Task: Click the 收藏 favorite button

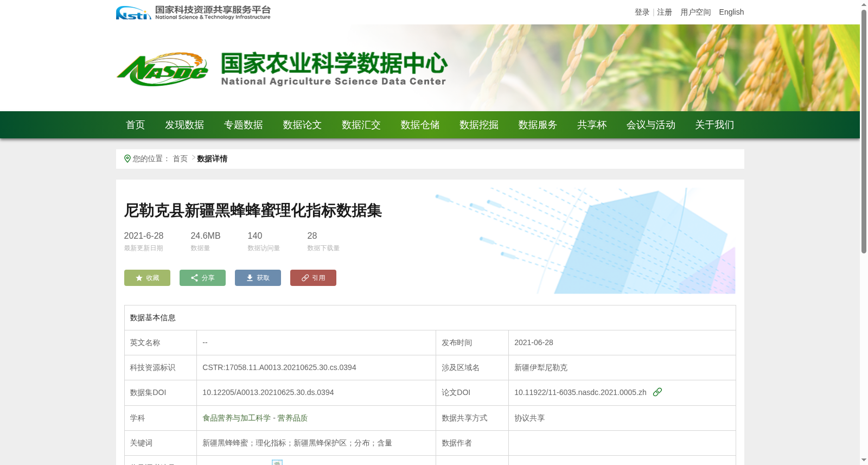Action: click(147, 278)
